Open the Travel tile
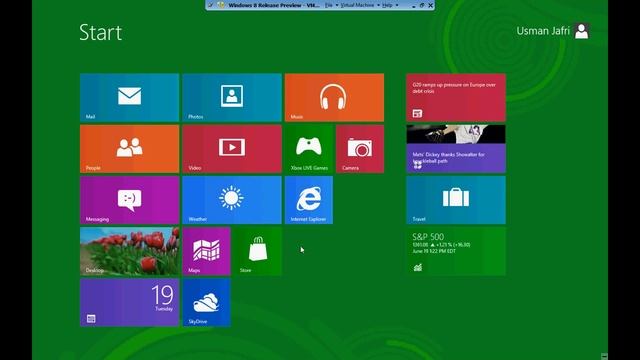 tap(456, 200)
